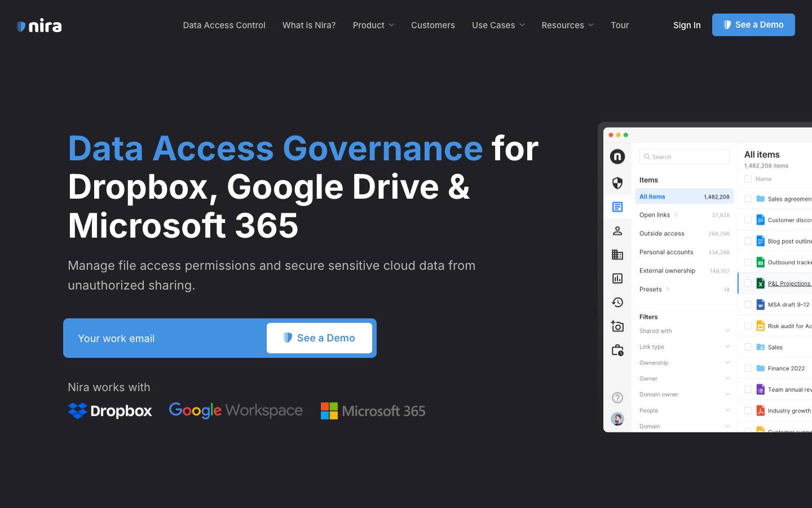The height and width of the screenshot is (508, 812).
Task: Click the help question mark icon
Action: point(617,397)
